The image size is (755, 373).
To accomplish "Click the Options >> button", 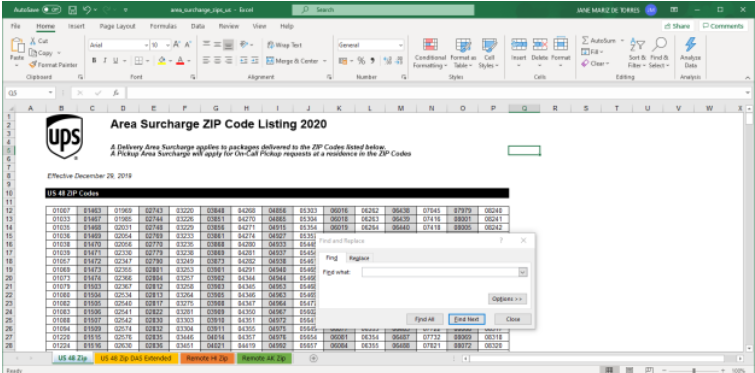I will 507,299.
